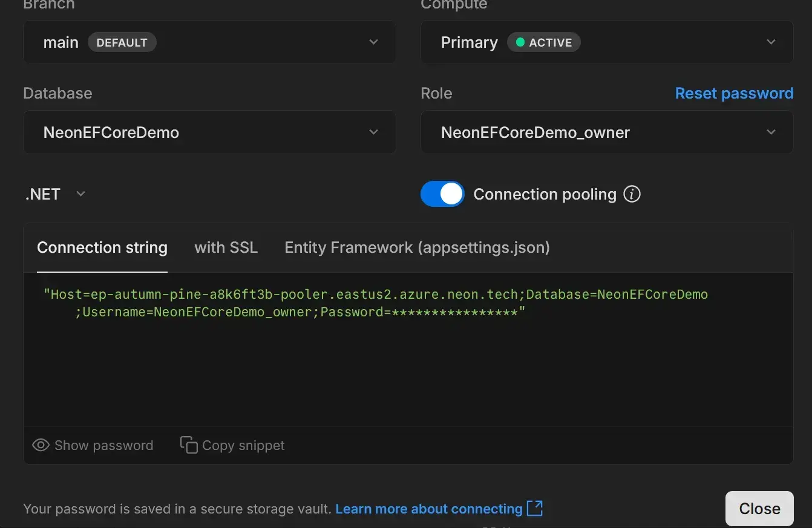Click the Role field label

(436, 93)
